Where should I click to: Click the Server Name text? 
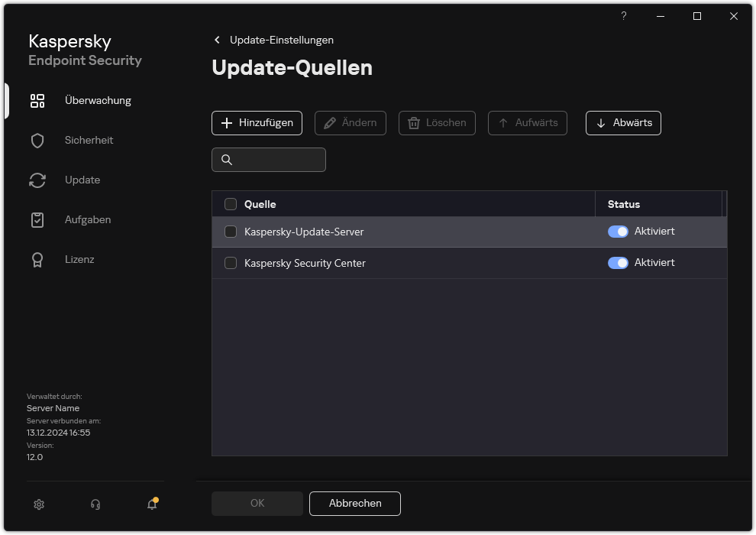[x=53, y=408]
